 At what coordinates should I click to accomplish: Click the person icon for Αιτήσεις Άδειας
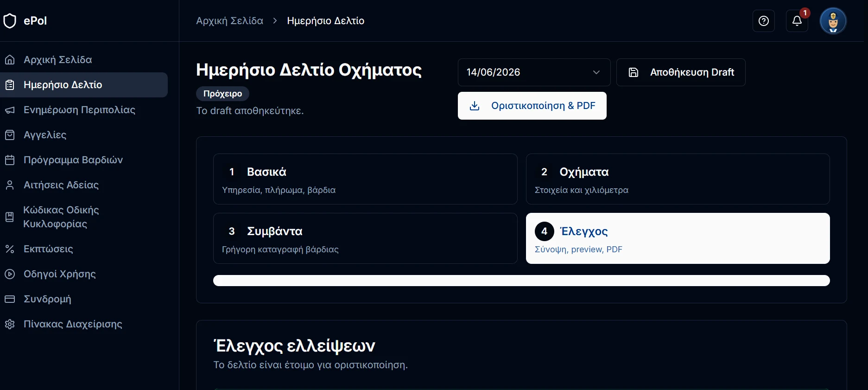[x=10, y=185]
